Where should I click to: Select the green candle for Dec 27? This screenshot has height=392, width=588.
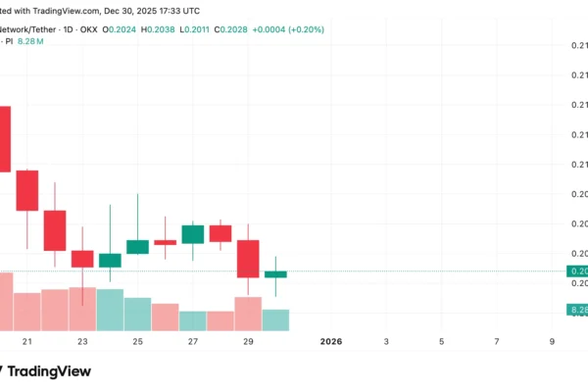193,234
